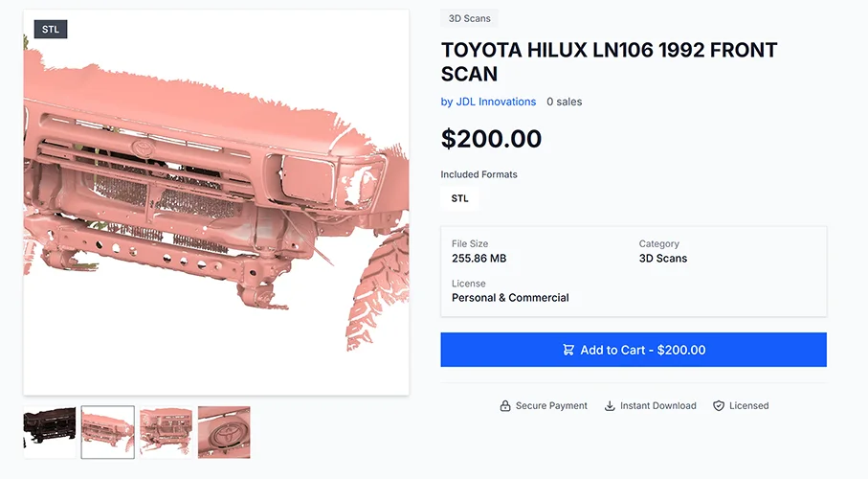Select the STL badge on main image

point(51,30)
